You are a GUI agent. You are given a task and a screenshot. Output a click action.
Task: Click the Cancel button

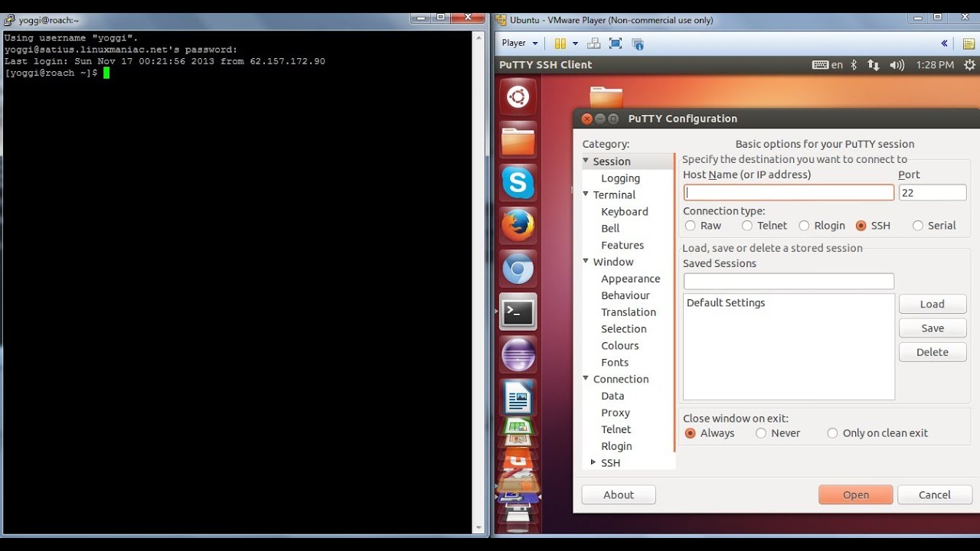click(935, 495)
